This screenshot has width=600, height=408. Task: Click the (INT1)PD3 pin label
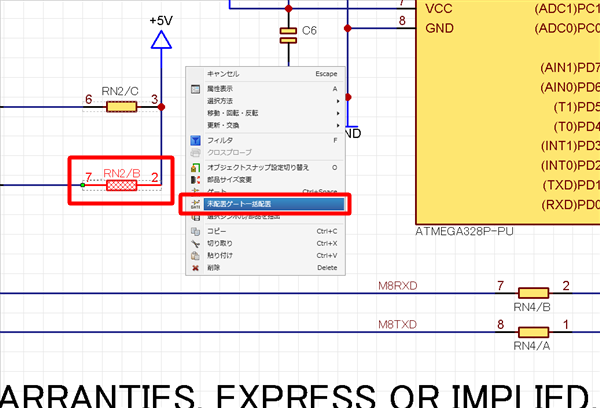[570, 146]
